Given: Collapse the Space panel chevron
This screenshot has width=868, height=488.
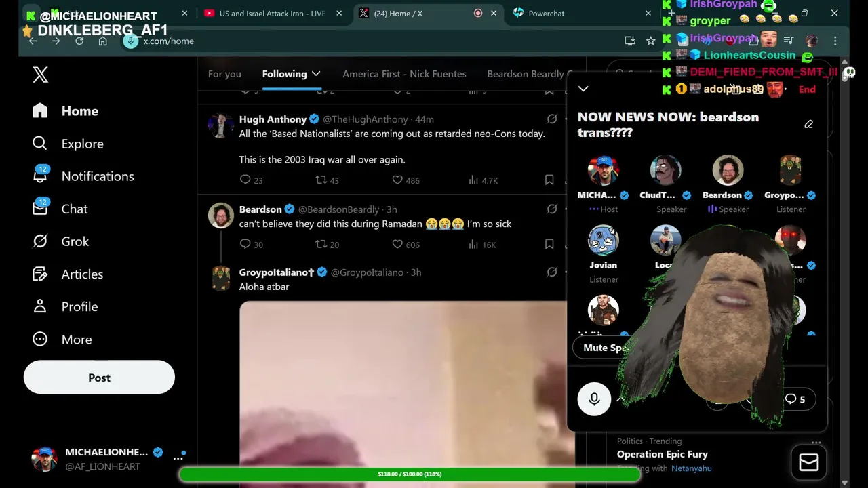Looking at the screenshot, I should pos(583,89).
